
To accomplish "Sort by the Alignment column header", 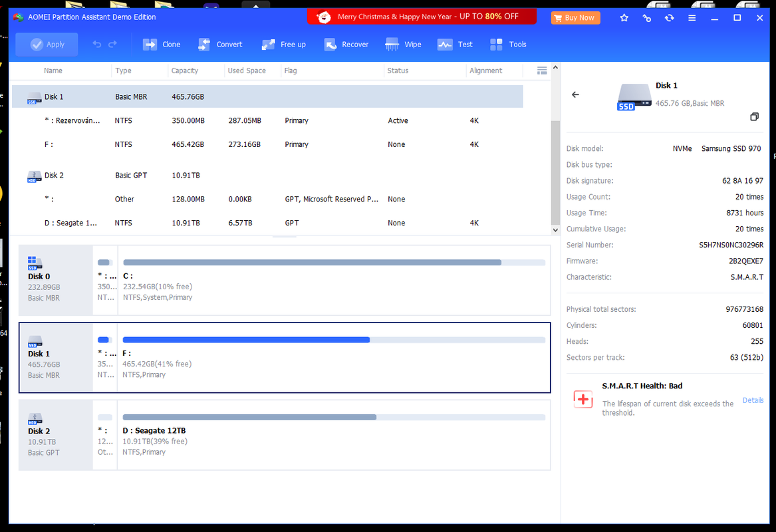I will [x=485, y=70].
